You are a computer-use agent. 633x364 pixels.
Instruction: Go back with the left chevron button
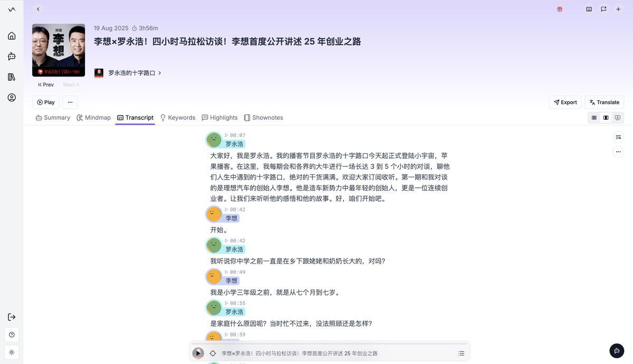38,9
